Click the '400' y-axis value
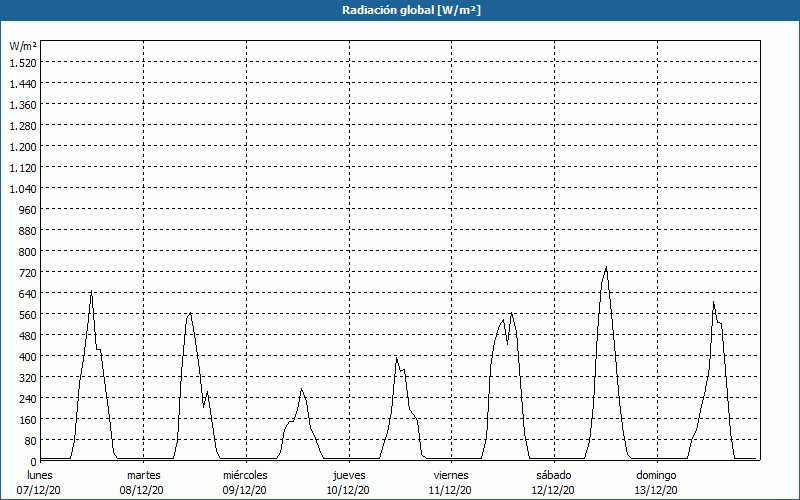Screen dimensions: 800x500 [28, 357]
